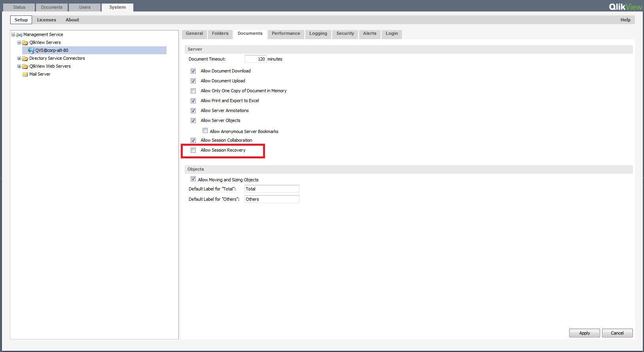Open the About sub-tab

[x=72, y=20]
